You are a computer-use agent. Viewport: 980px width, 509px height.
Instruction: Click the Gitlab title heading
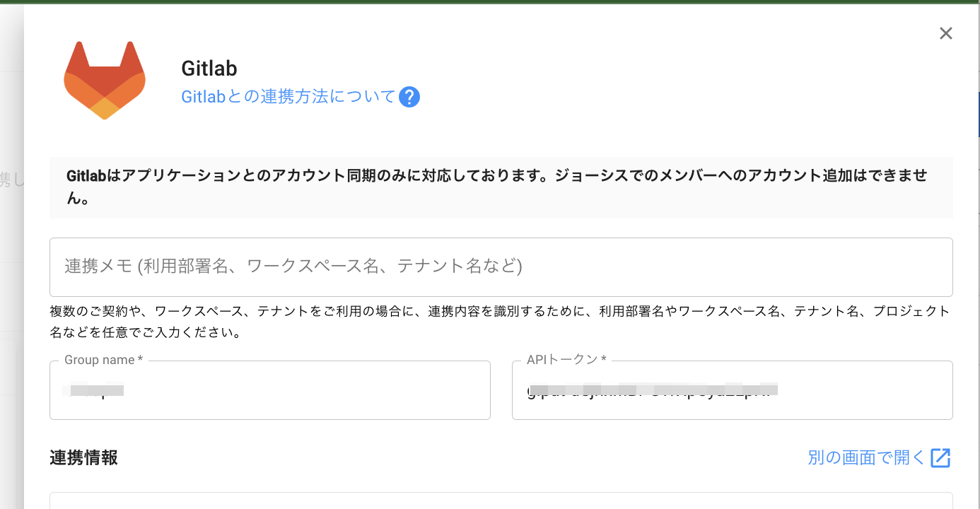[x=209, y=69]
